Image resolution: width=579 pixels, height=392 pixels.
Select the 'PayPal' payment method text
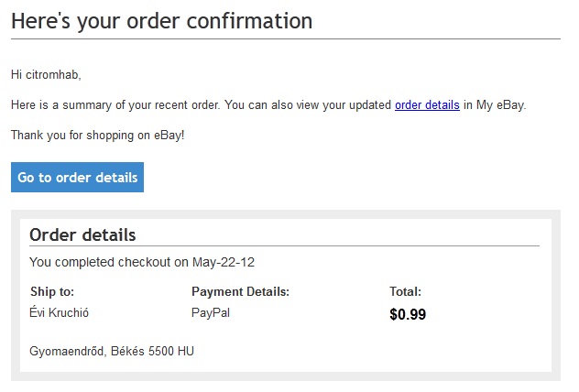point(211,313)
